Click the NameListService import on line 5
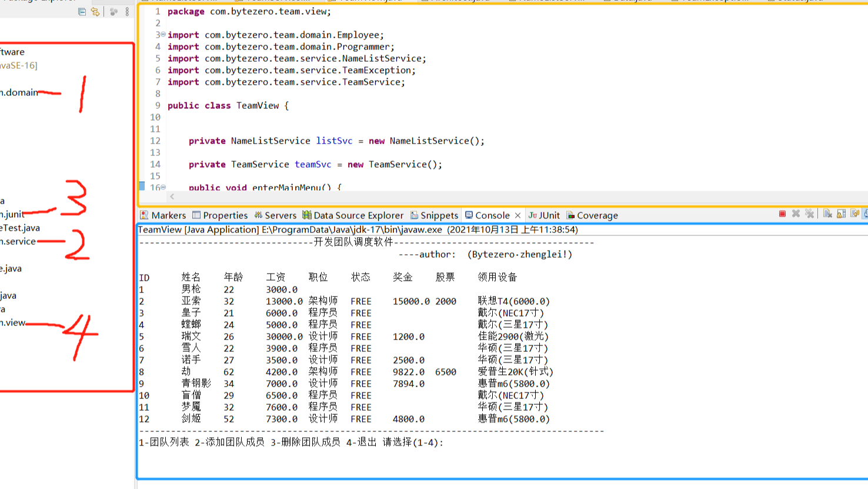Image resolution: width=868 pixels, height=489 pixels. (297, 58)
